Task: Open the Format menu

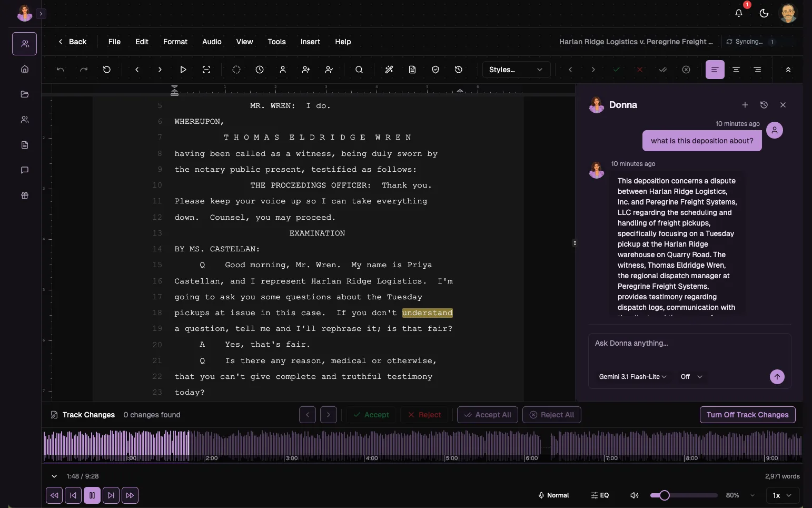Action: pos(175,42)
